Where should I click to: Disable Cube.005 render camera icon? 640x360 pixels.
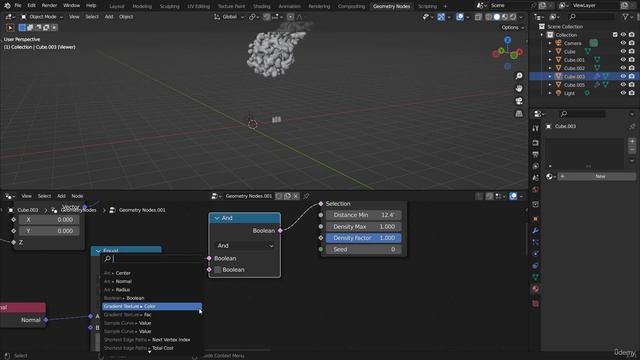[631, 84]
